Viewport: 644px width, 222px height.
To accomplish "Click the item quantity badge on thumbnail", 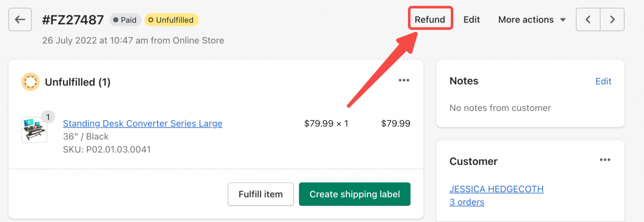I will (48, 117).
